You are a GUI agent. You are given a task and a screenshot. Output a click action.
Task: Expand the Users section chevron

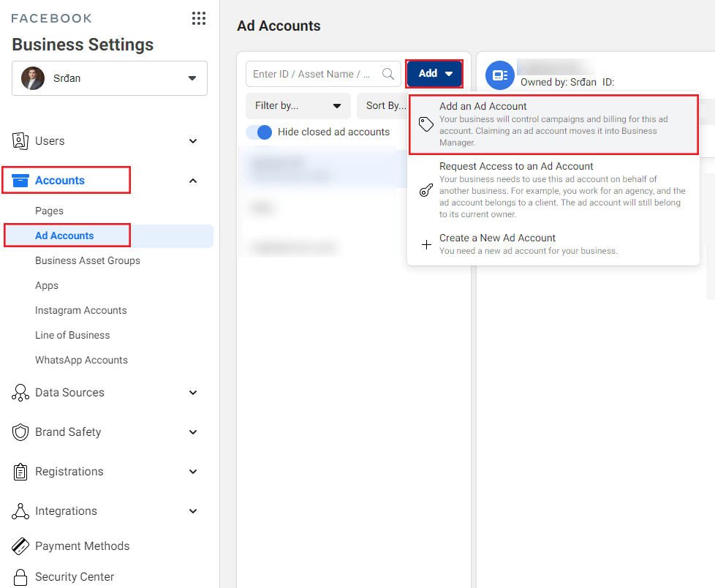(x=193, y=141)
